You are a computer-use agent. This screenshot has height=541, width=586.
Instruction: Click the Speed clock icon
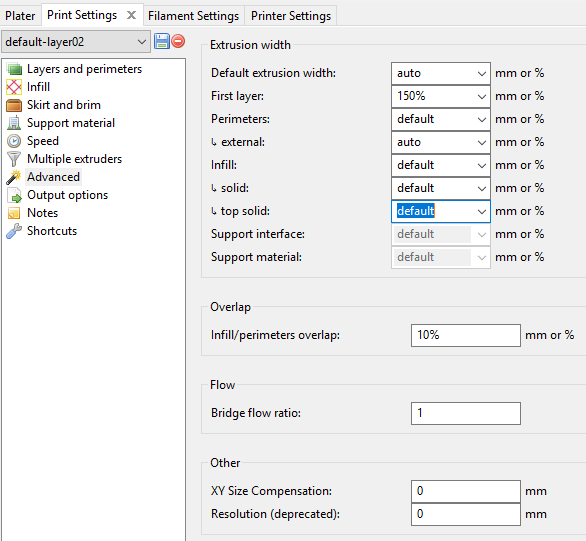pos(14,141)
